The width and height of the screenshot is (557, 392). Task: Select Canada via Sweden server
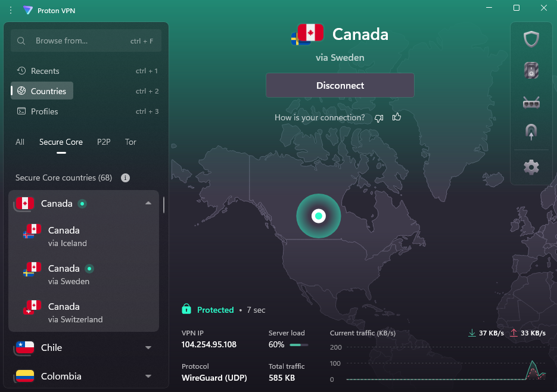[x=84, y=275]
